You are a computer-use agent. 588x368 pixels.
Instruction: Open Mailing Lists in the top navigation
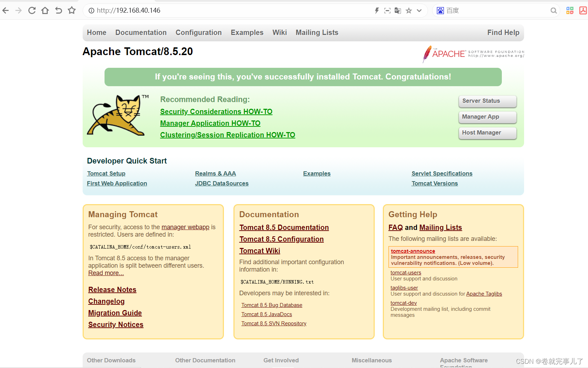(317, 32)
